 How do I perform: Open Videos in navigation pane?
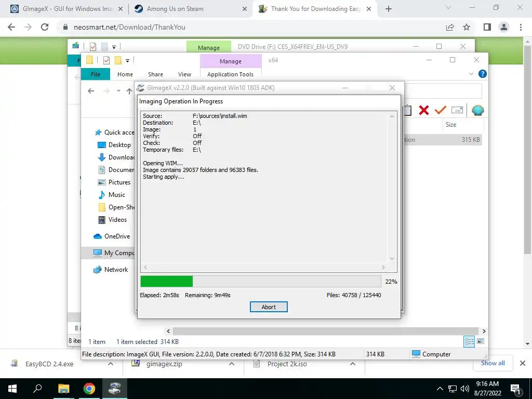pyautogui.click(x=112, y=220)
